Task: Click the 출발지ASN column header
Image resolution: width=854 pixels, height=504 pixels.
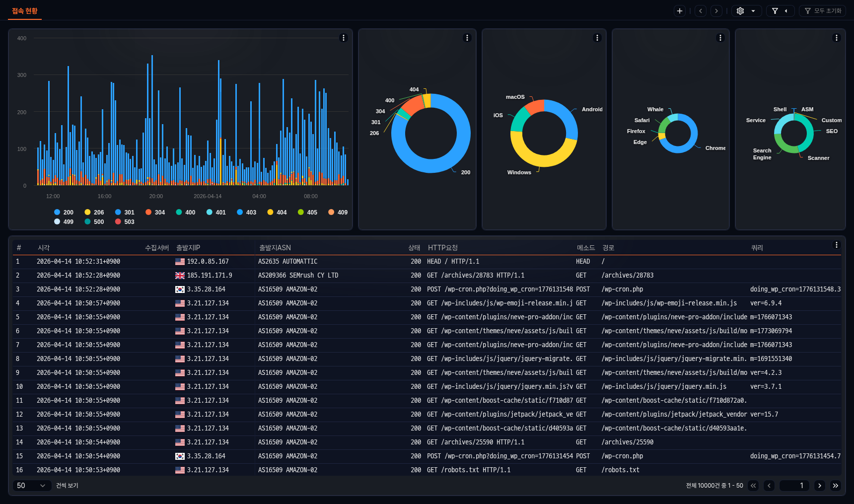Action: tap(275, 248)
